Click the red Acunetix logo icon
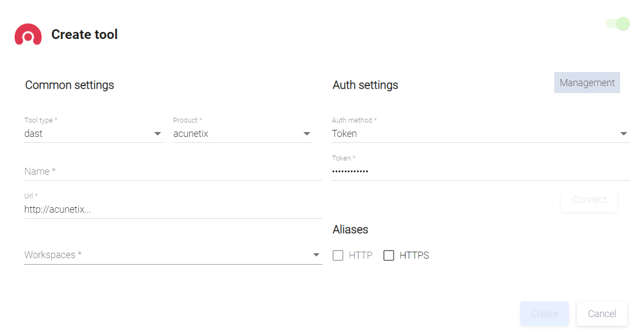Image resolution: width=644 pixels, height=335 pixels. 28,35
